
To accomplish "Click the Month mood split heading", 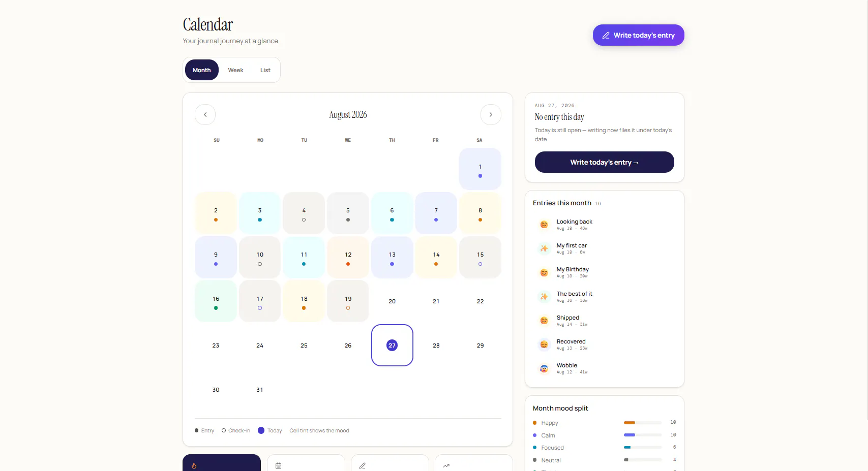I will click(560, 408).
